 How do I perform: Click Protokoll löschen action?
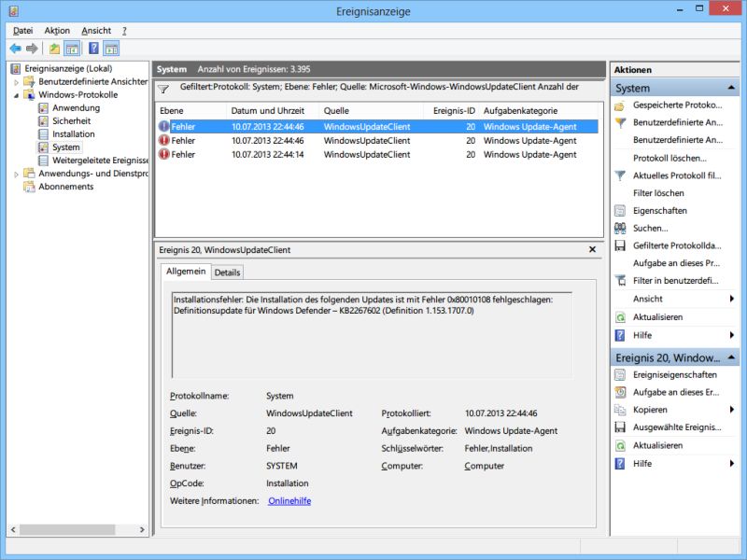point(669,158)
